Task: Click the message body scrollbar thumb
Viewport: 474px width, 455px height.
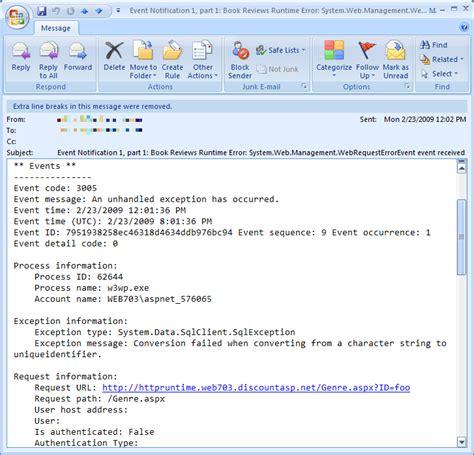Action: click(x=462, y=237)
